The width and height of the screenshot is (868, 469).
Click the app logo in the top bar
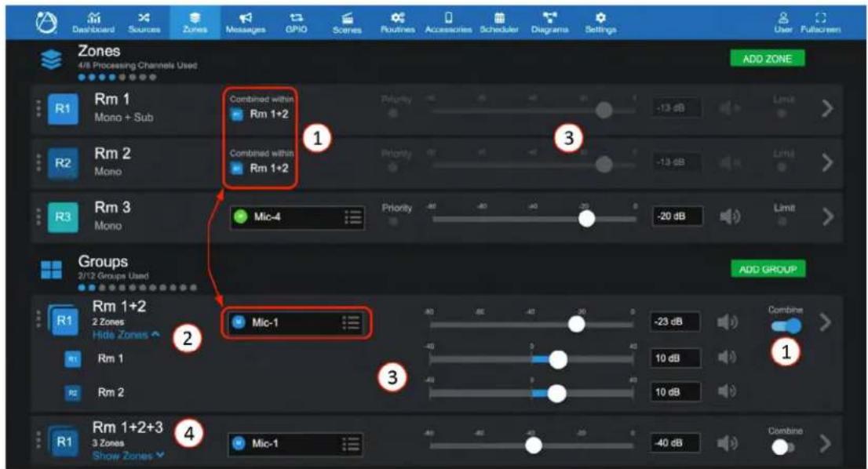[x=46, y=23]
